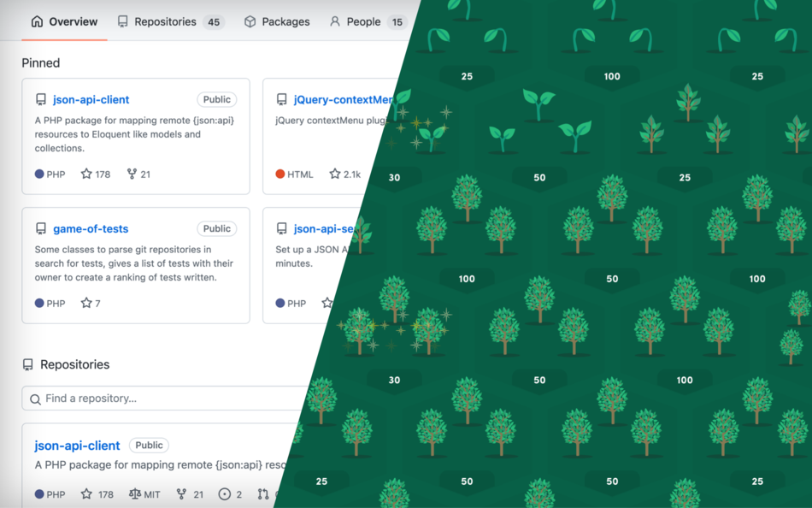812x508 pixels.
Task: Click the game-of-tests description text
Action: point(133,263)
